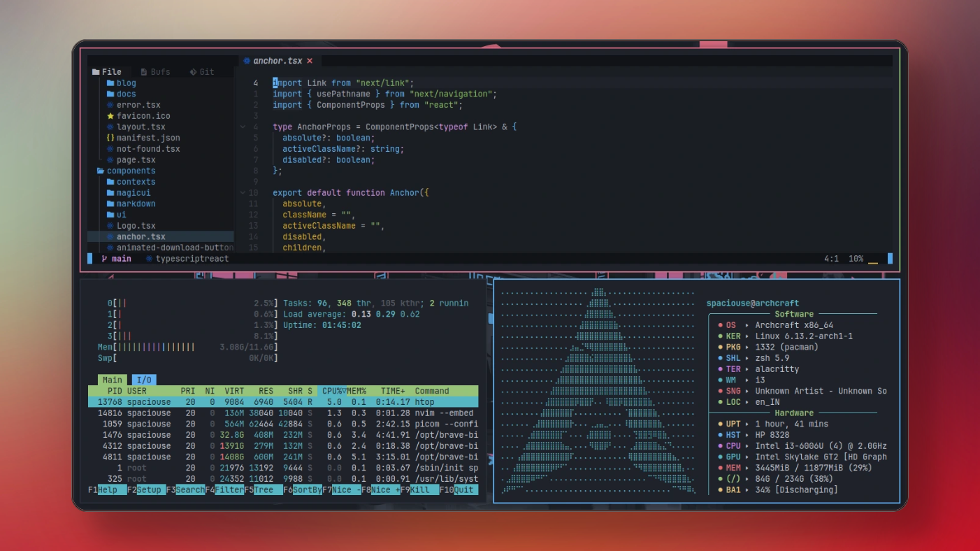Open the File tab in the sidebar
The image size is (980, 551).
(x=108, y=71)
